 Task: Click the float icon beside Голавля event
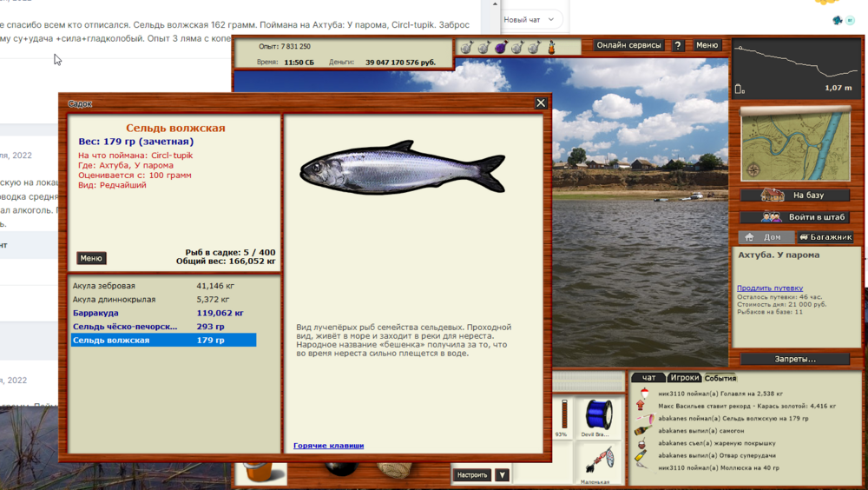(x=644, y=393)
